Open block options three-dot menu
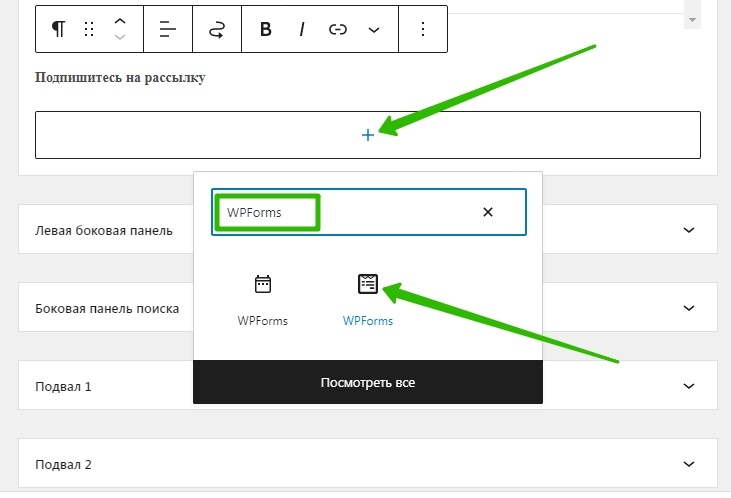This screenshot has width=731, height=498. click(x=423, y=29)
